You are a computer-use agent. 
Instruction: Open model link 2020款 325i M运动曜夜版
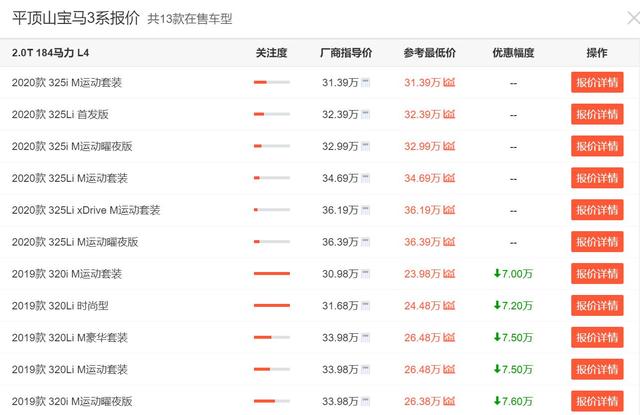(x=72, y=146)
